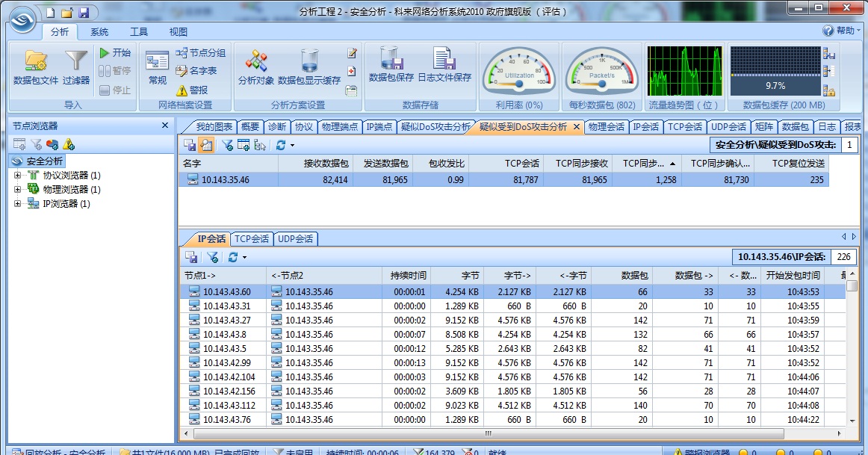Click the 数据包文件 (packet file) icon
The height and width of the screenshot is (455, 868).
coord(35,67)
